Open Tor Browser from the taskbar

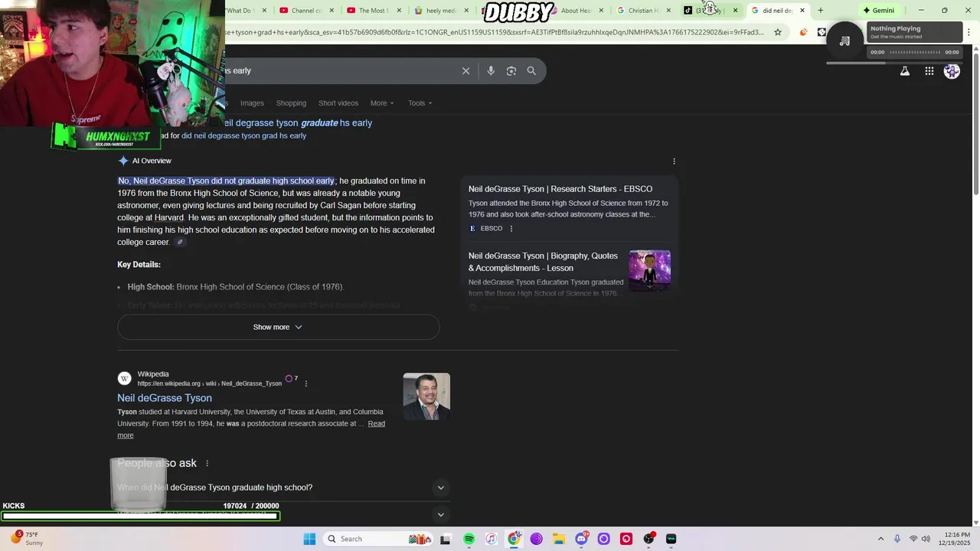point(536,539)
